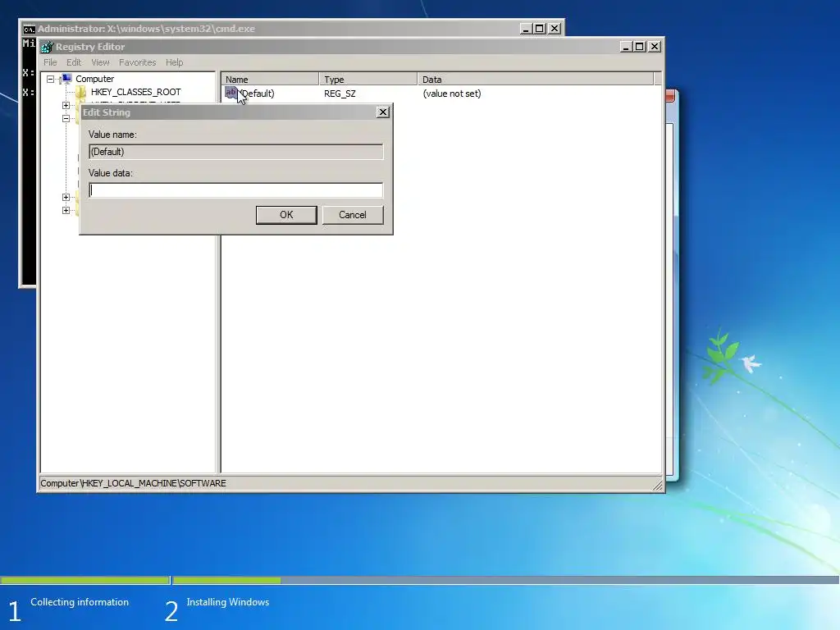
Task: Click the grayed Value name field
Action: 235,152
